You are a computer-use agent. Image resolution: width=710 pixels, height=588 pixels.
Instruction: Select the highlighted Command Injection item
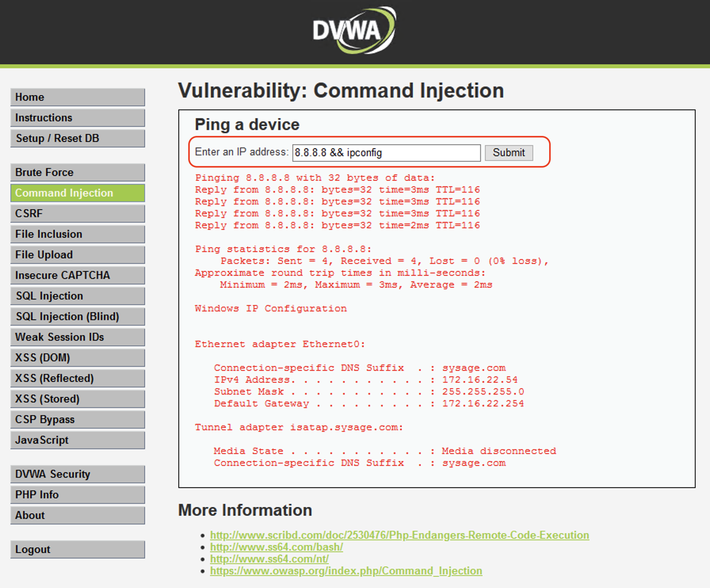[78, 193]
